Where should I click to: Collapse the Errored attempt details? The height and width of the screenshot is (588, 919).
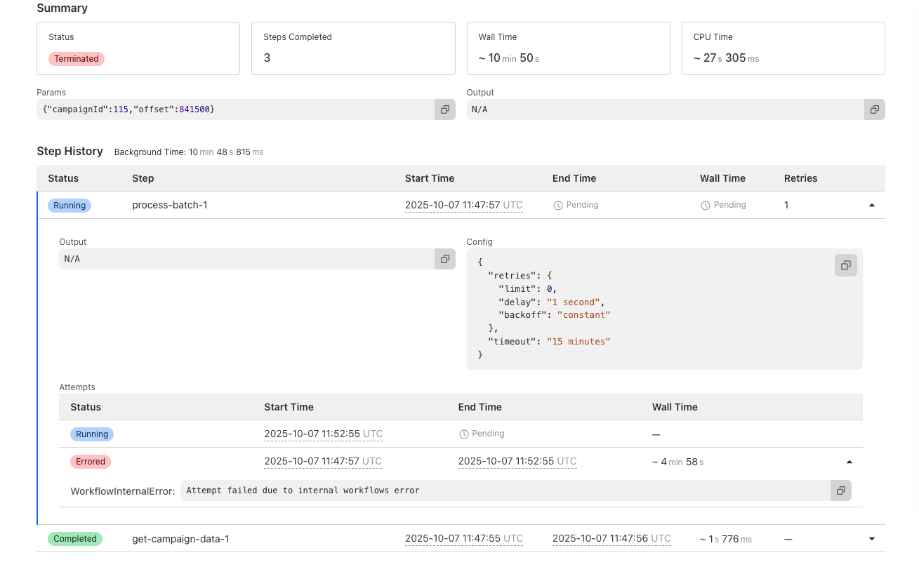click(x=849, y=462)
